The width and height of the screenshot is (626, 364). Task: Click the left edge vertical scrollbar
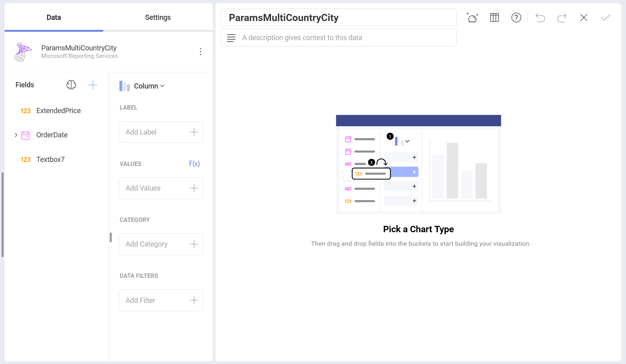click(x=2, y=214)
